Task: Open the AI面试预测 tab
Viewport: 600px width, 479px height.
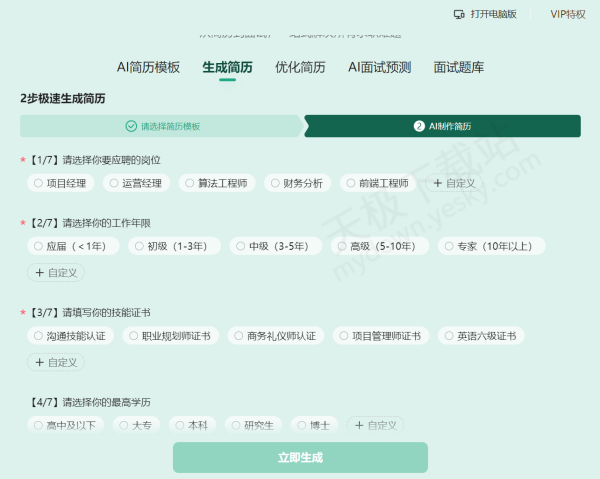Action: click(379, 68)
